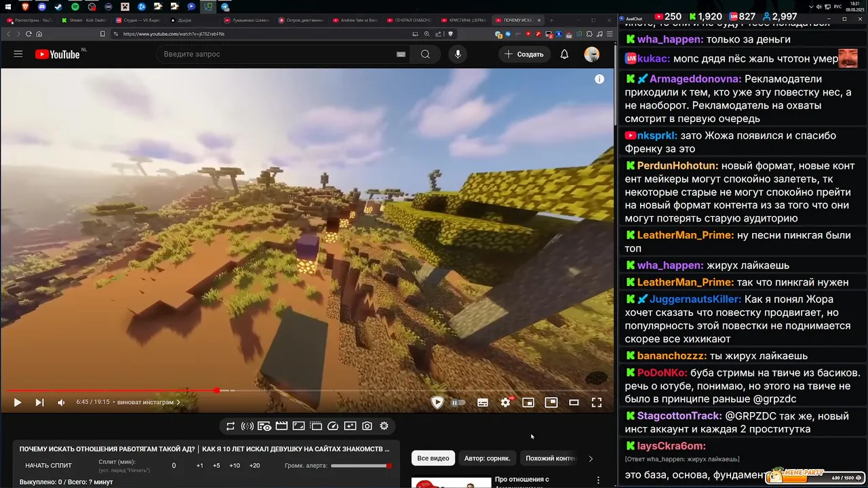Open Spotify from the taskbar
868x488 pixels.
click(75, 7)
